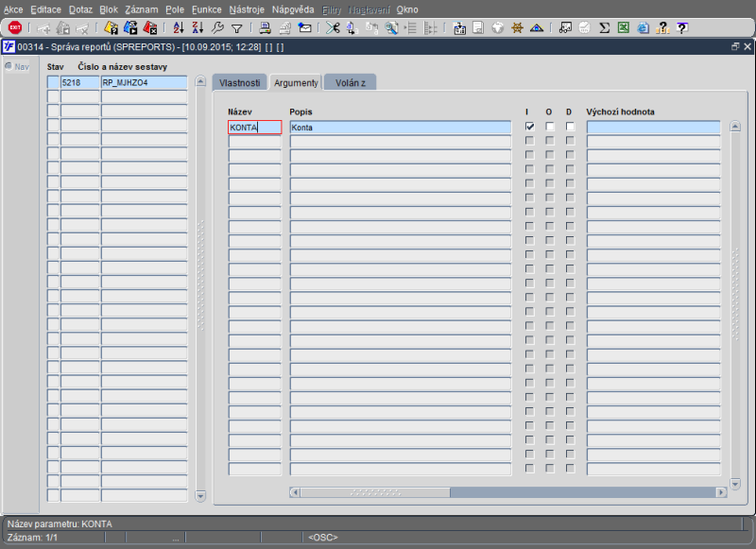Sort ascending with the A-Z icon

tap(179, 28)
